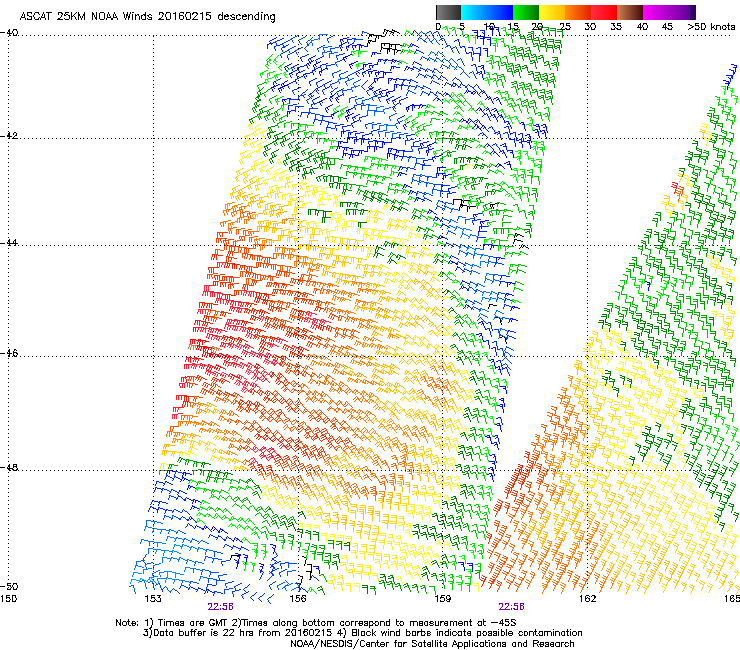
Task: Click the '>50 knots' legend label
Action: [x=711, y=26]
